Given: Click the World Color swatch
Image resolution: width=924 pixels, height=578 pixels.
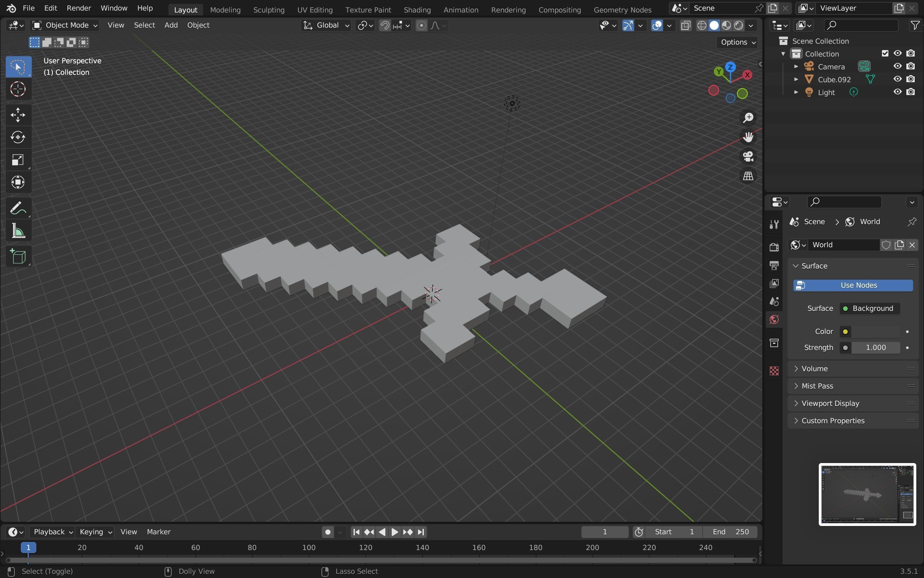Looking at the screenshot, I should [876, 332].
